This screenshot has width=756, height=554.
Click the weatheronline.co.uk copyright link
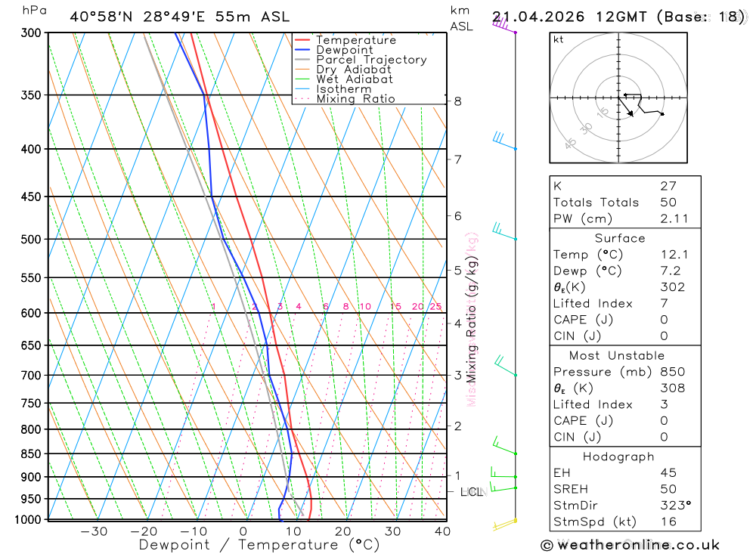(x=631, y=546)
